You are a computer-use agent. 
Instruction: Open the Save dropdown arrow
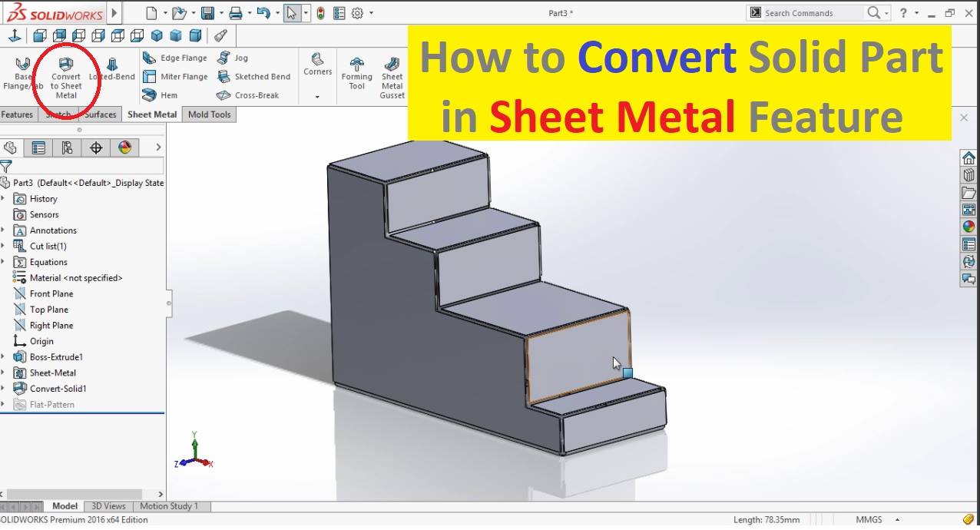click(x=220, y=13)
